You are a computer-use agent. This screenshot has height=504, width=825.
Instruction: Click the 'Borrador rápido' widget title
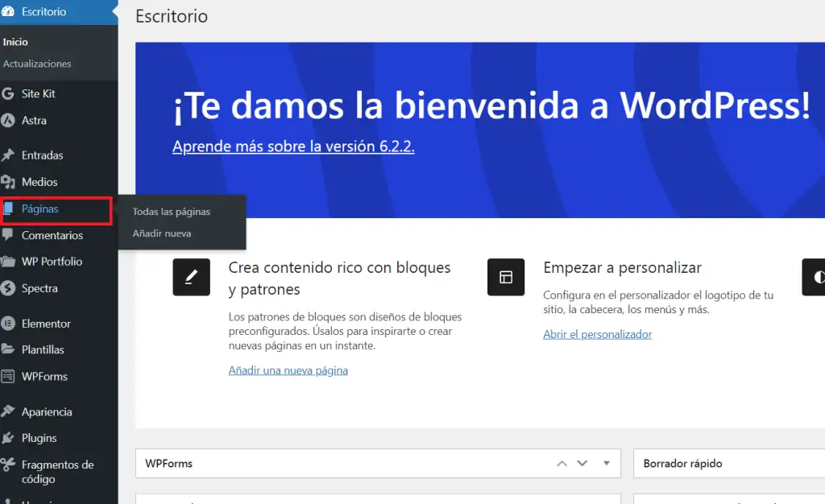coord(683,464)
